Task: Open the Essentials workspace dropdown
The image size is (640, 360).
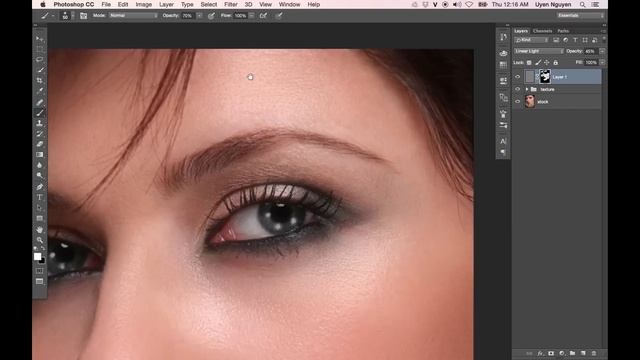Action: pos(581,16)
